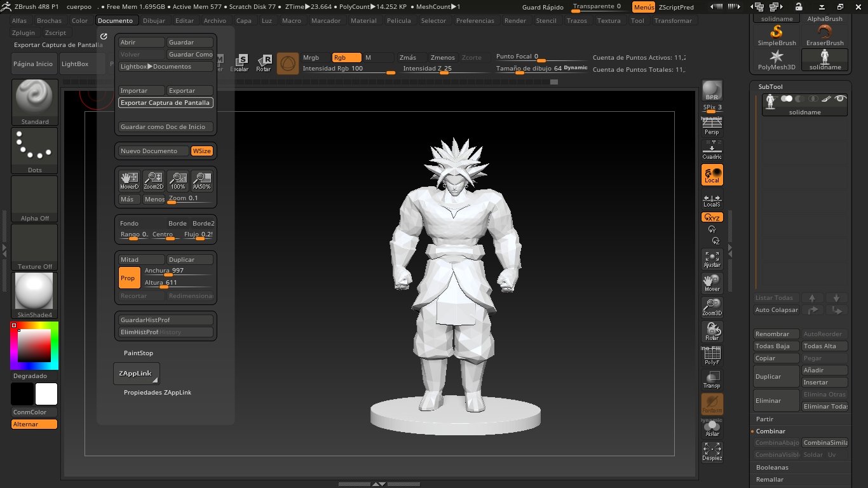
Task: Open the Preferencias menu
Action: (x=475, y=20)
